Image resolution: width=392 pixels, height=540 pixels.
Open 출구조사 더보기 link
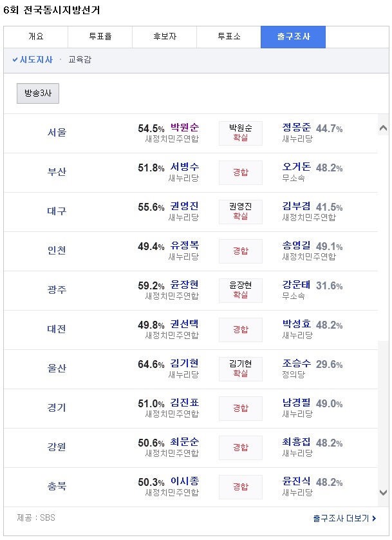click(344, 518)
